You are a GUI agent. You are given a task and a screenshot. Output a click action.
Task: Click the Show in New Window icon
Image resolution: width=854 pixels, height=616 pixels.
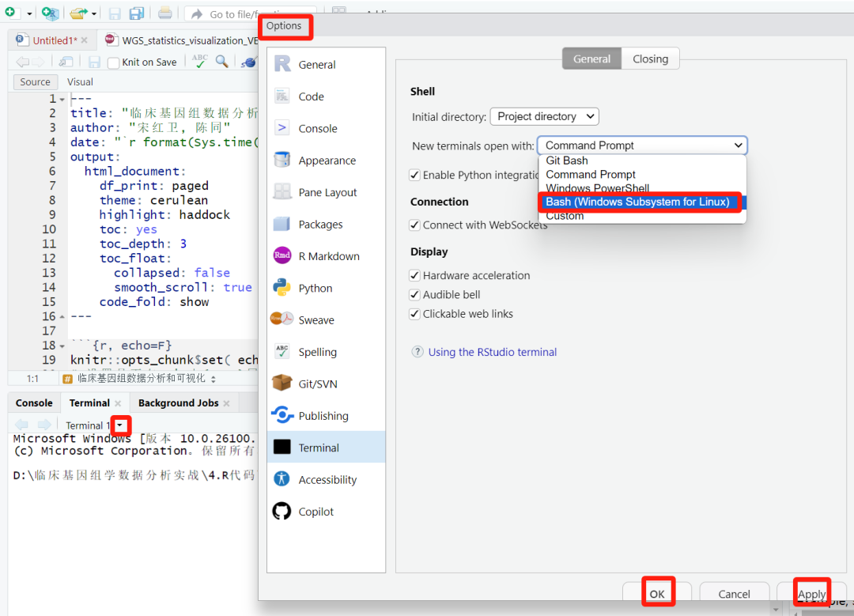(66, 62)
